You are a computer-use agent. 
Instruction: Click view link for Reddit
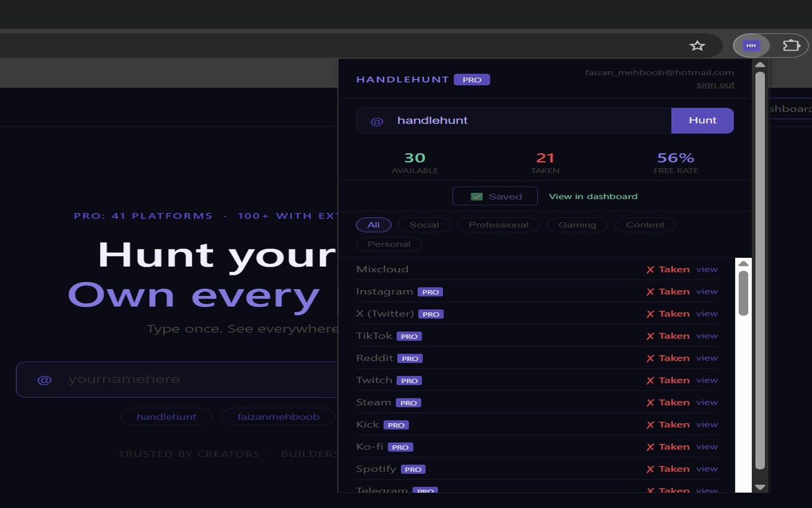tap(707, 358)
